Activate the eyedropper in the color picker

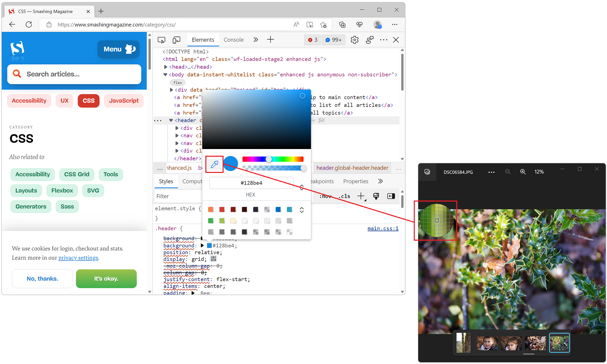coord(214,164)
